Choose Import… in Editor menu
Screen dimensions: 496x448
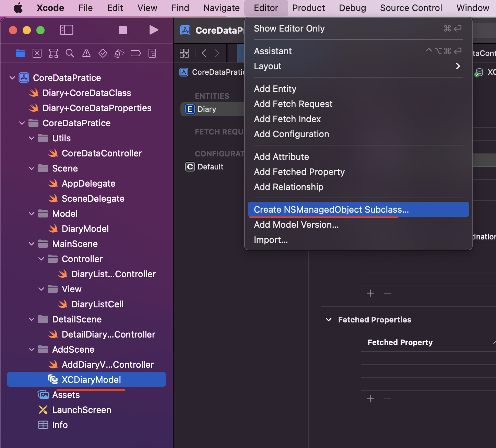(358, 240)
